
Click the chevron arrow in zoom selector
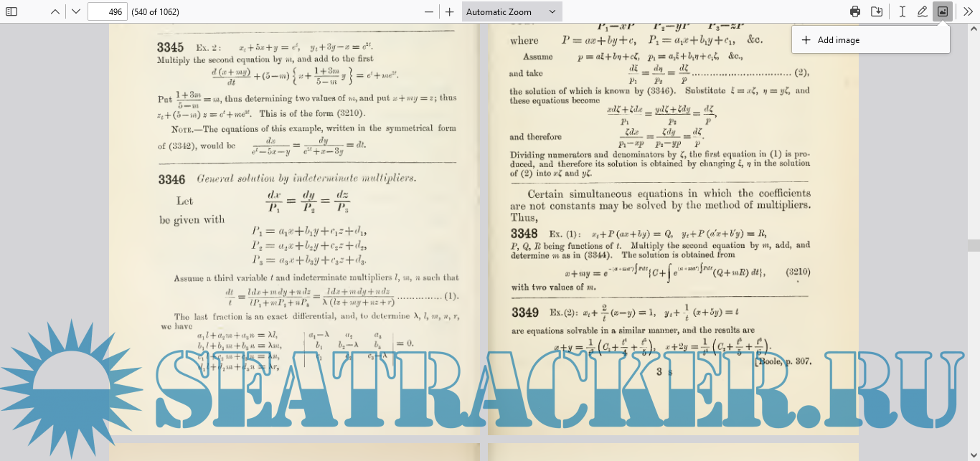coord(552,11)
